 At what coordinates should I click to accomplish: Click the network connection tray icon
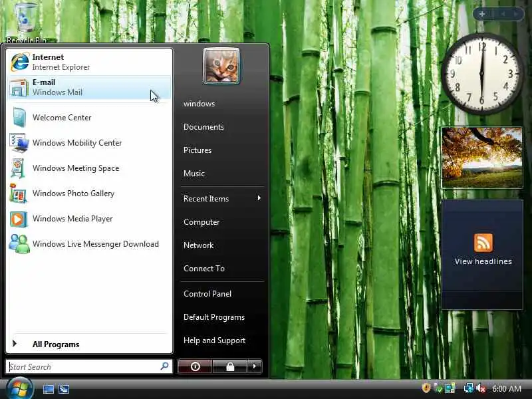point(469,388)
